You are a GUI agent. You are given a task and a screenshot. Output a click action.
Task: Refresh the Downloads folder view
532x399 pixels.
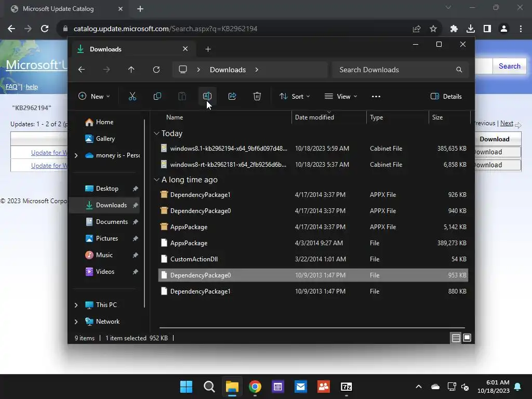coord(156,70)
